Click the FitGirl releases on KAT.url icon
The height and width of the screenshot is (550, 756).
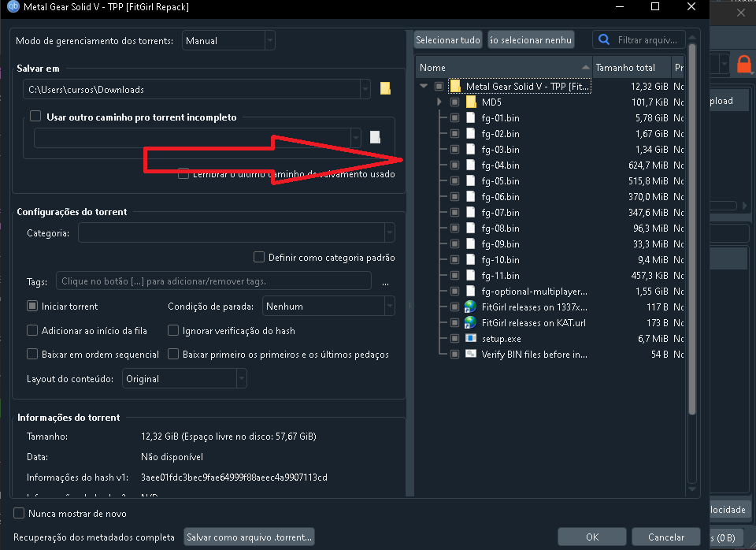pos(471,323)
